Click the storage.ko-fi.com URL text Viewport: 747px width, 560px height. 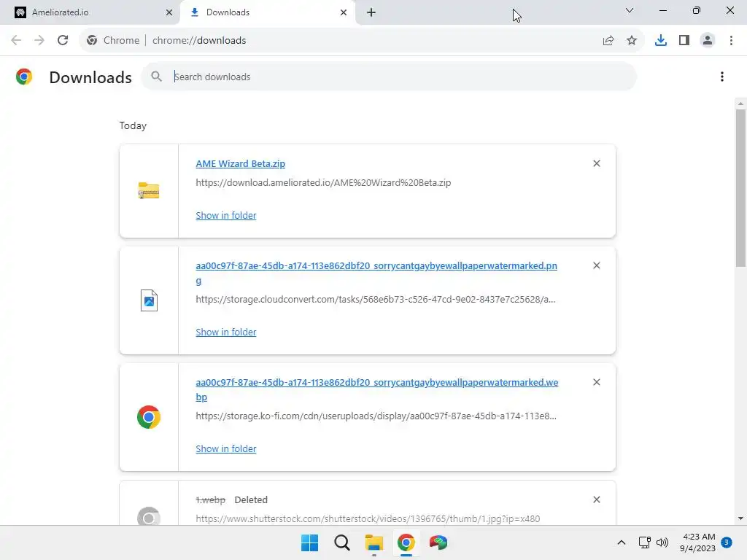click(x=376, y=416)
